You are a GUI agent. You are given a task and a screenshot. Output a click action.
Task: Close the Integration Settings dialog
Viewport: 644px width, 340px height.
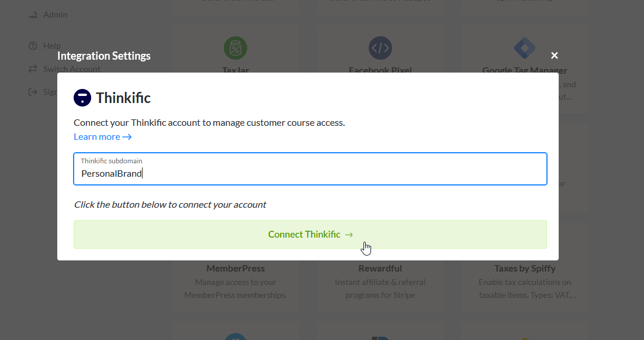click(555, 56)
